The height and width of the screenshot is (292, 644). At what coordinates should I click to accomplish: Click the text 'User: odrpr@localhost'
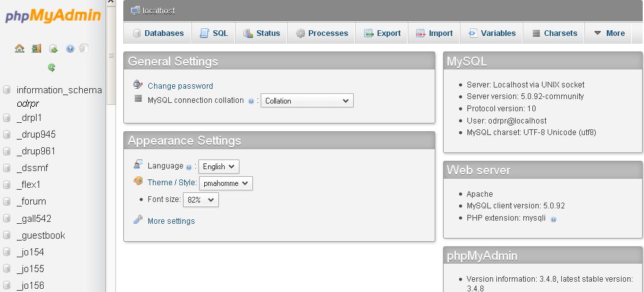[507, 121]
